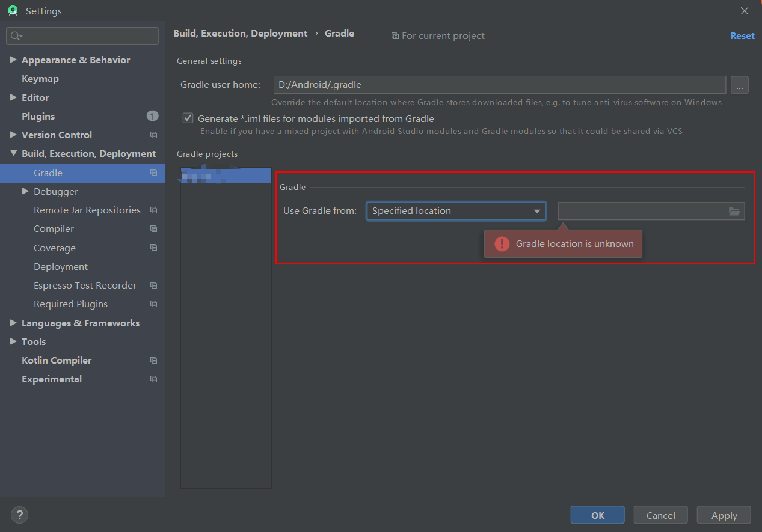This screenshot has width=762, height=532.
Task: Click the Apply button
Action: tap(724, 515)
